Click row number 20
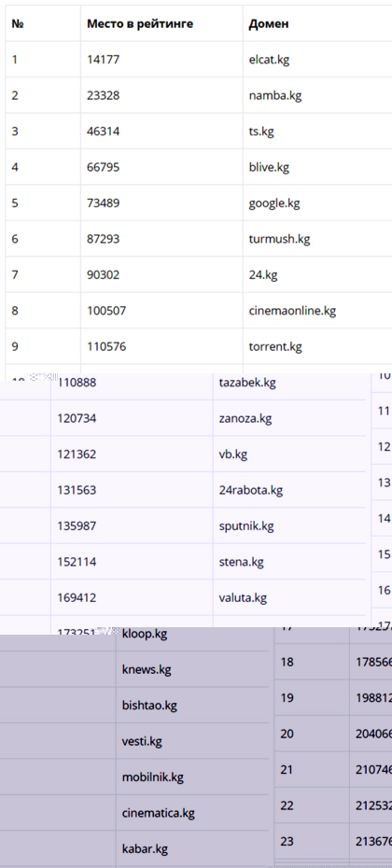 (287, 734)
